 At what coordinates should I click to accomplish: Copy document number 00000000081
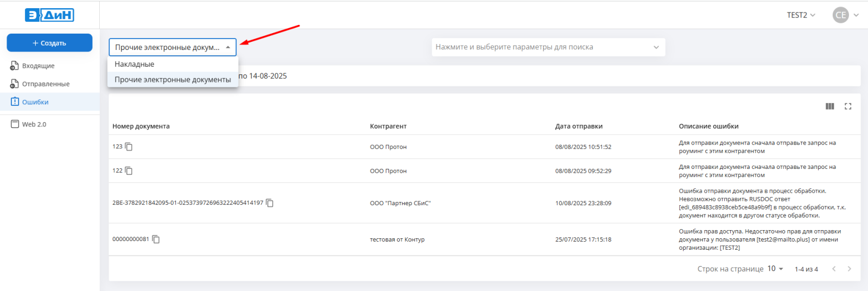[156, 239]
